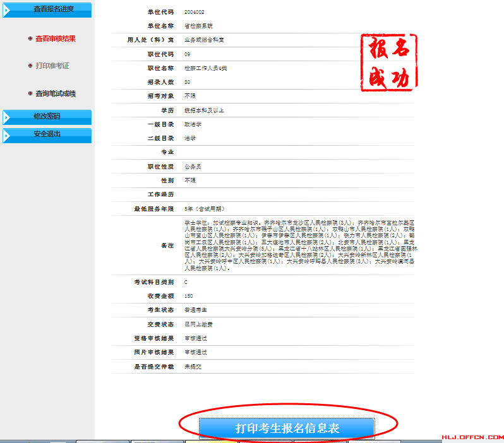Select fee amount value 150

click(188, 296)
